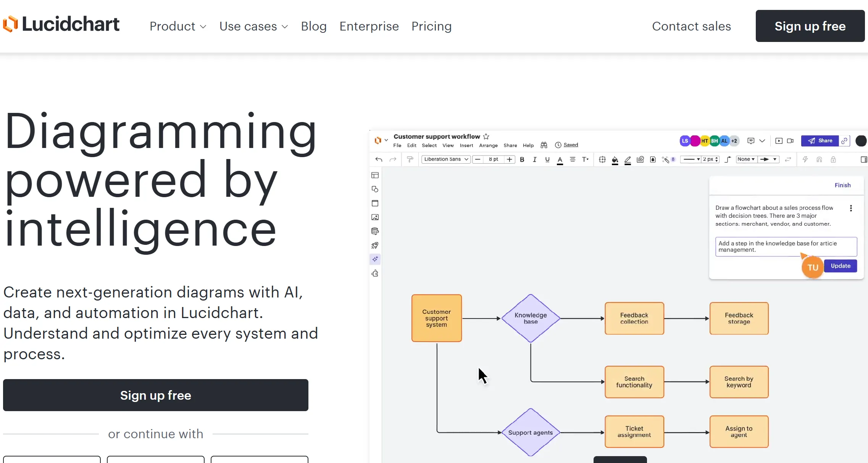Click the image insert icon in sidebar

[x=375, y=217]
